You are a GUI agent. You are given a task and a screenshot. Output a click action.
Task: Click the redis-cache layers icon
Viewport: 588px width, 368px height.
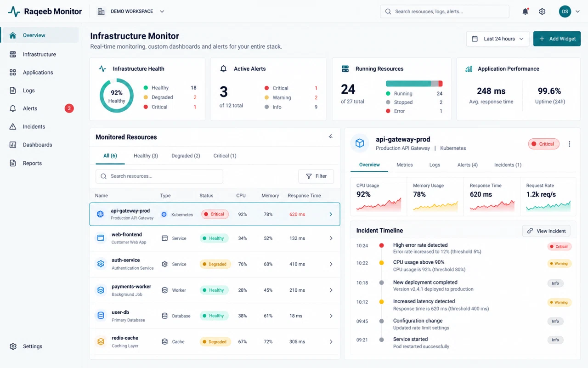coord(101,341)
